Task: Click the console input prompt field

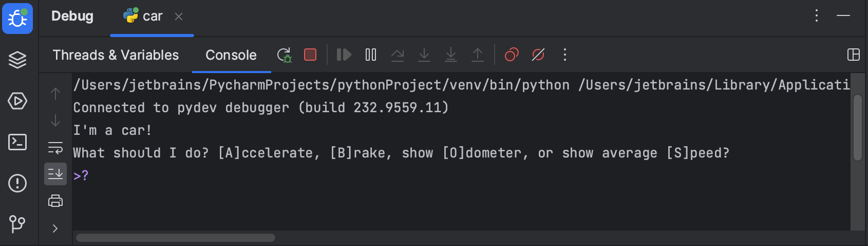Action: (308, 176)
